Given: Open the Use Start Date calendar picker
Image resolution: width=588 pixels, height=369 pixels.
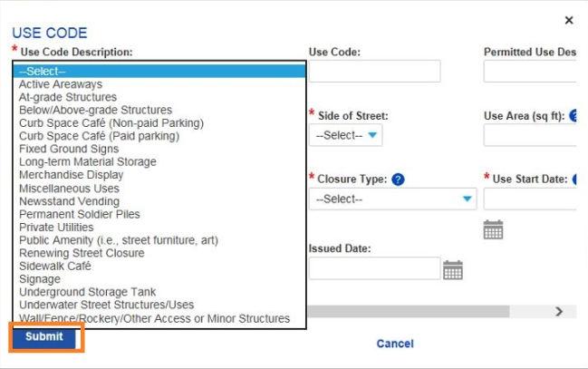Looking at the screenshot, I should click(493, 229).
